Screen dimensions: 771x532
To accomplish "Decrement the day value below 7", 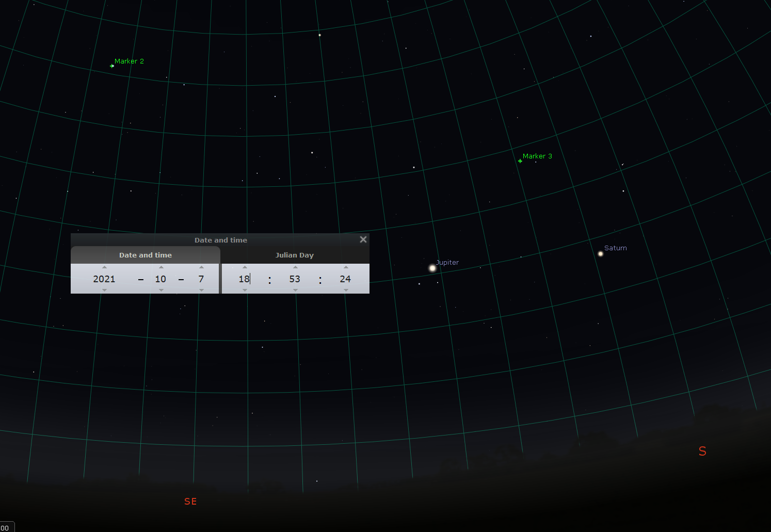I will (201, 290).
